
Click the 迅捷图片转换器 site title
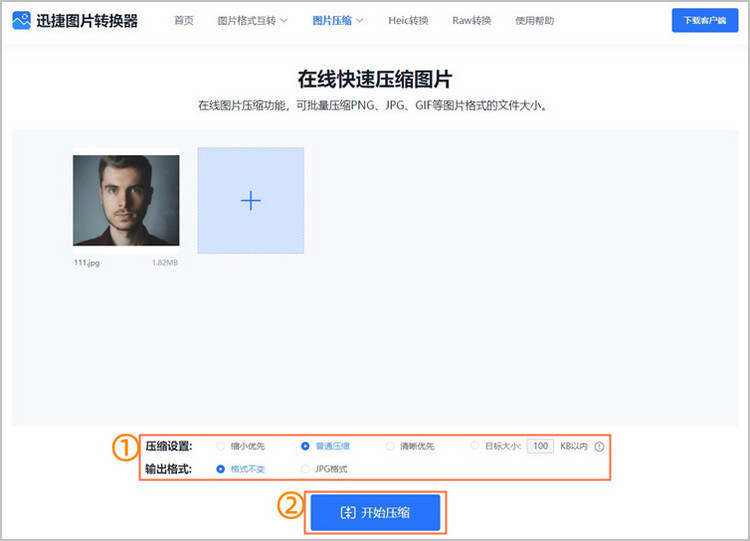pyautogui.click(x=87, y=21)
